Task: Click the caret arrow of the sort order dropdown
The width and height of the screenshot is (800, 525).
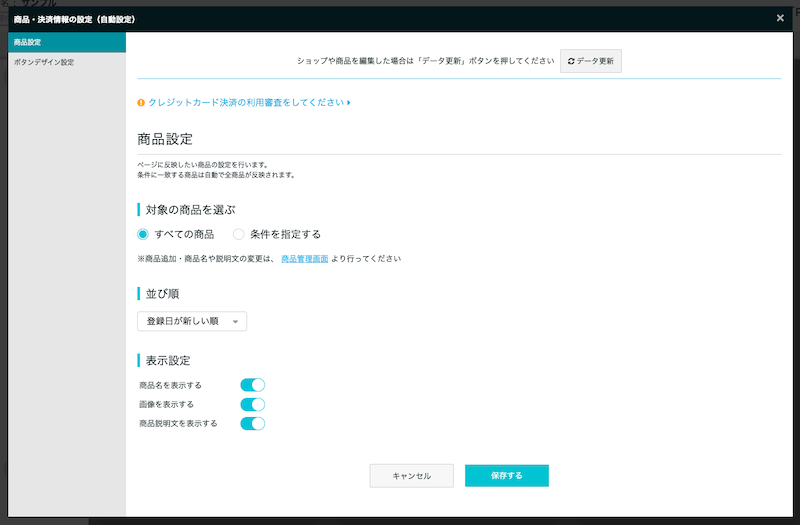Action: (x=235, y=322)
